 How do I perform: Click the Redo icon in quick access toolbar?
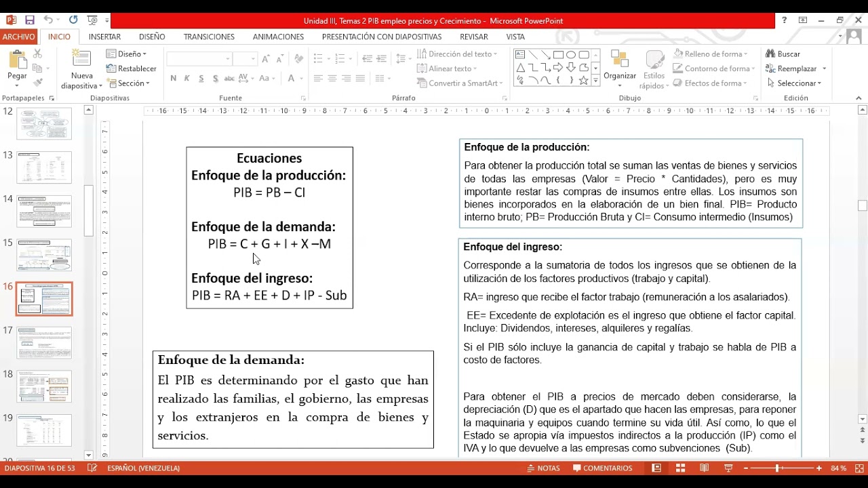[x=73, y=20]
